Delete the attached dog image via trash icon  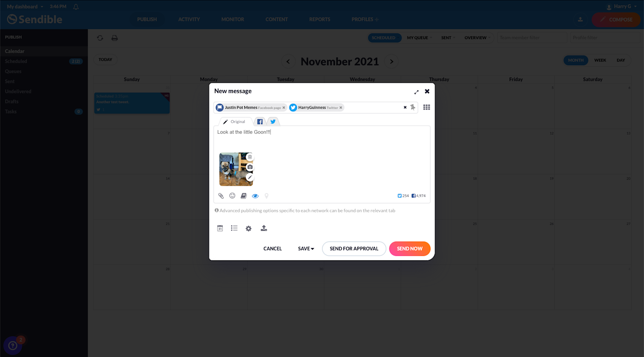pos(250,157)
